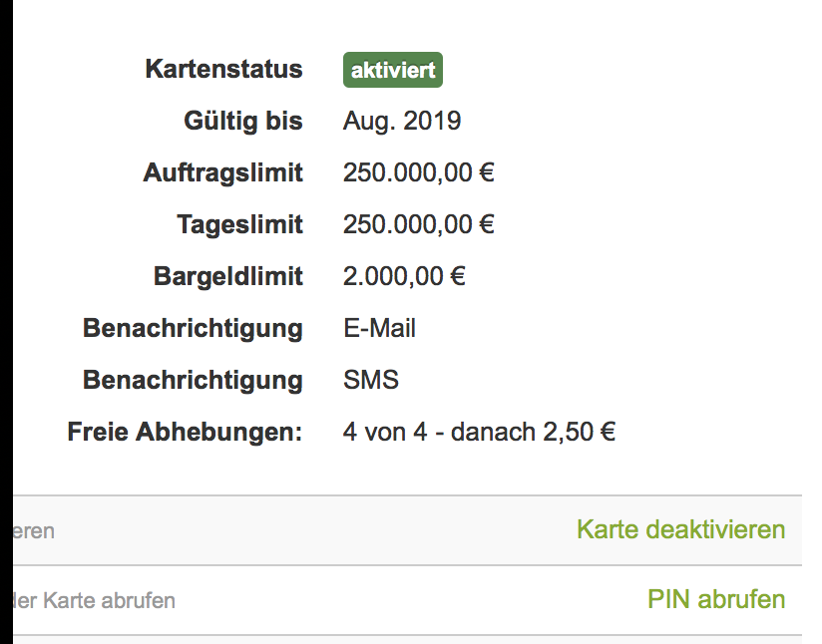822x644 pixels.
Task: Click the Auftragslimit amount 250.000,00 €
Action: click(419, 173)
